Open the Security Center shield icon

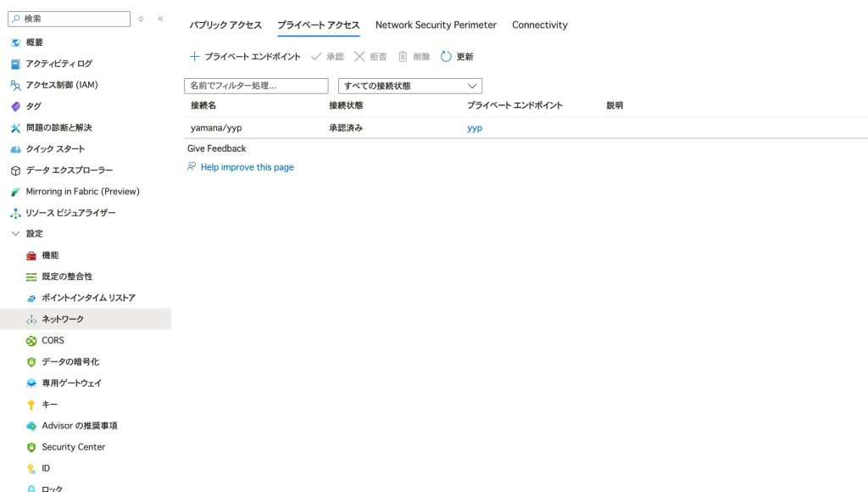tap(31, 447)
